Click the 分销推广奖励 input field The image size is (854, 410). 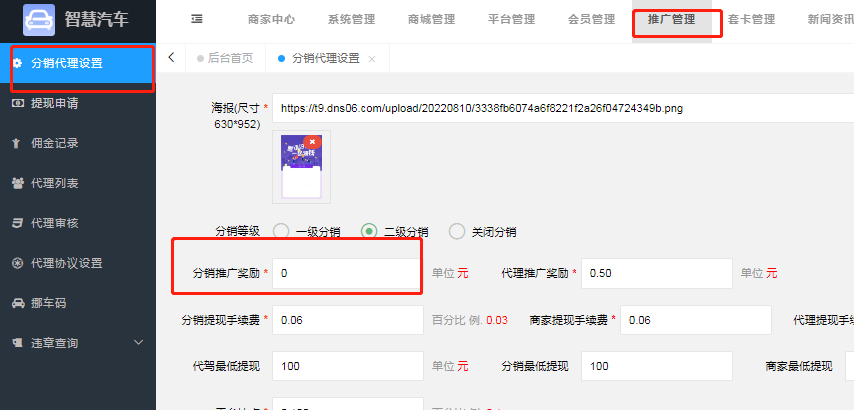tap(348, 273)
